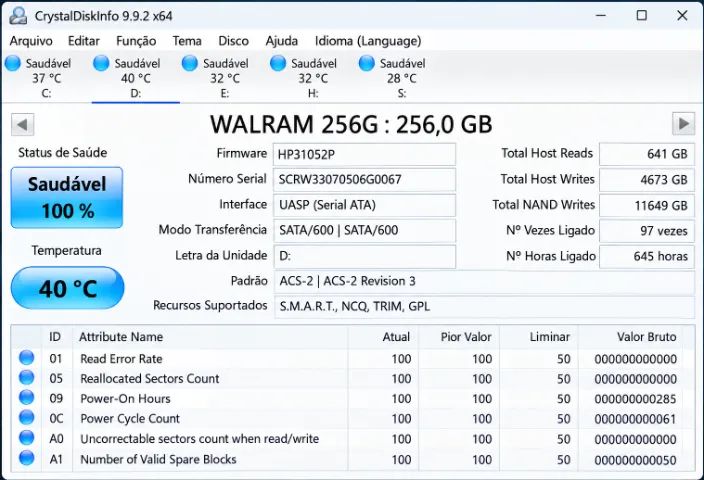704x480 pixels.
Task: Close the CrystalDiskInfo window
Action: [682, 16]
